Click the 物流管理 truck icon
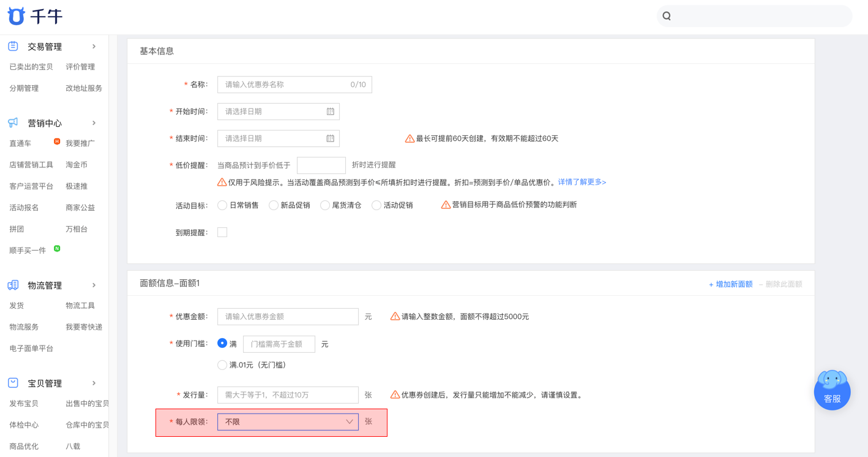Image resolution: width=868 pixels, height=457 pixels. pyautogui.click(x=13, y=285)
